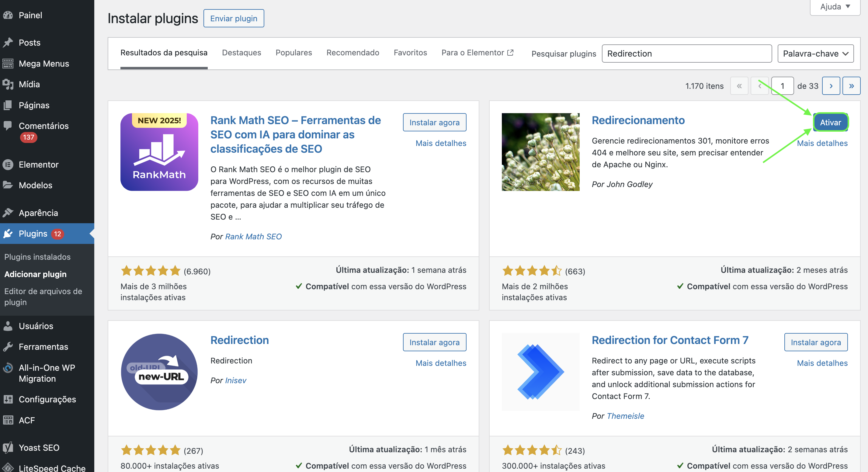Viewport: 868px width, 472px height.
Task: Select the Favoritos tab
Action: point(410,53)
